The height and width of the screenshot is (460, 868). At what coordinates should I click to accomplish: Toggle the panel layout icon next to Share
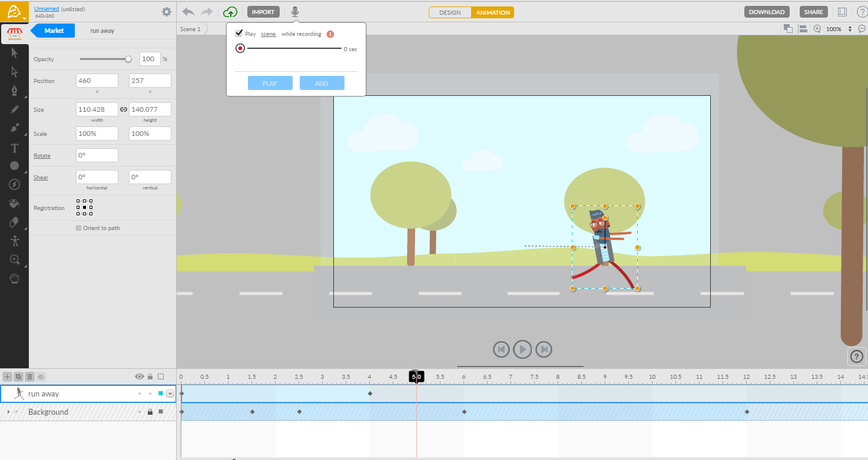843,12
